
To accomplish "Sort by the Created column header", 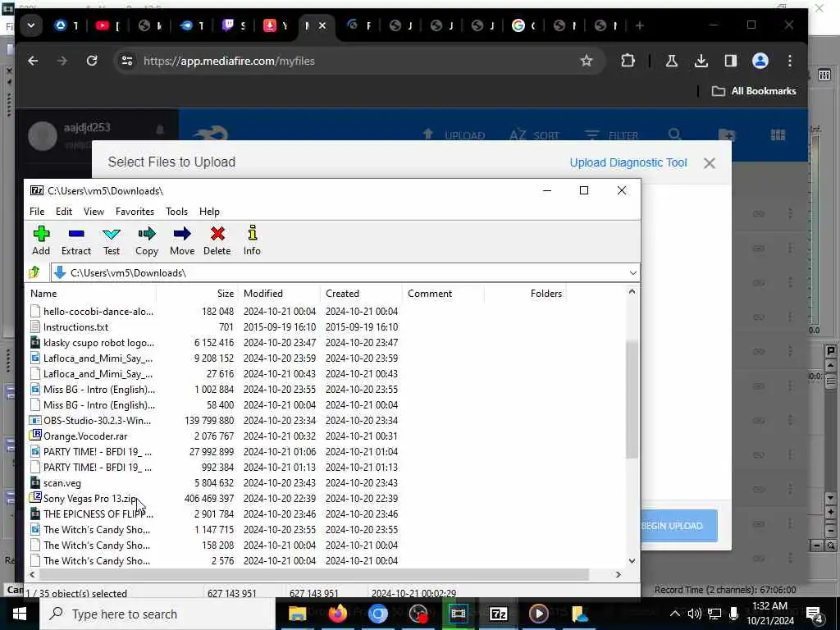I will (361, 294).
